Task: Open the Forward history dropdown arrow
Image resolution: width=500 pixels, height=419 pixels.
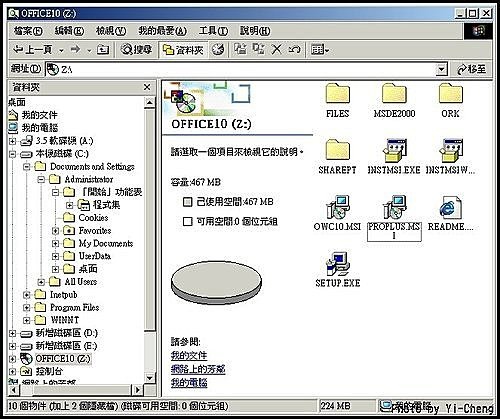Action: 89,51
